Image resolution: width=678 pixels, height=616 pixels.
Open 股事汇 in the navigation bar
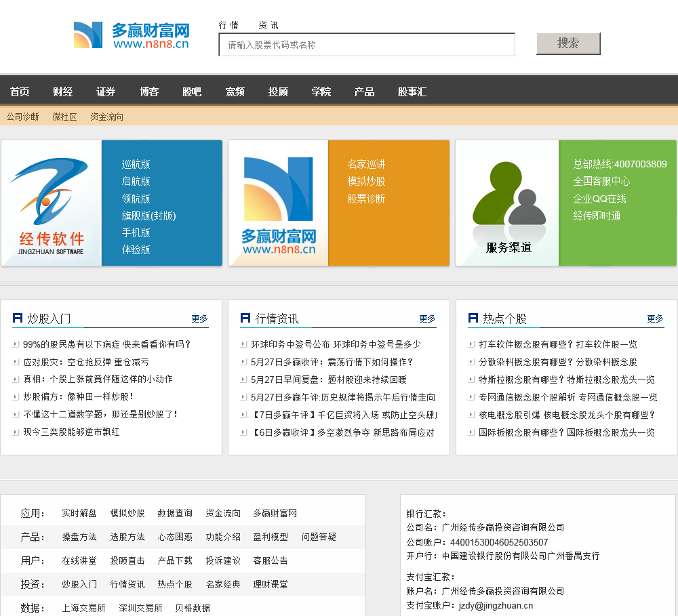click(x=412, y=91)
